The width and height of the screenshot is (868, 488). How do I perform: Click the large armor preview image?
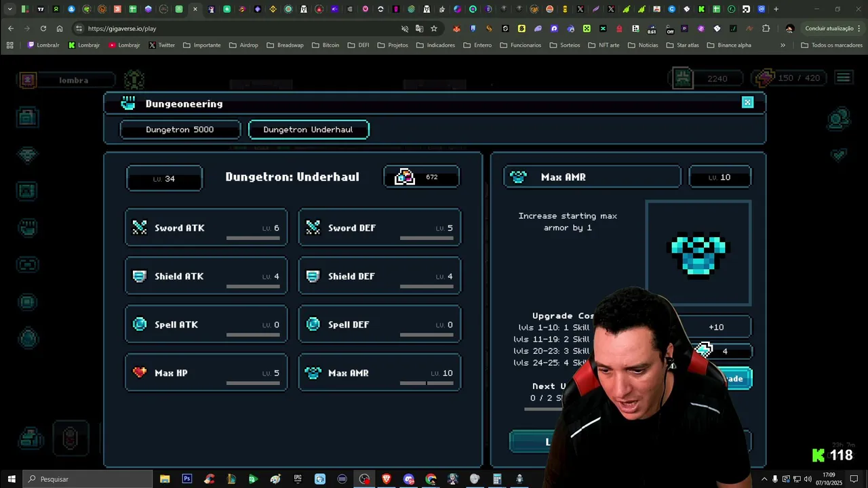tap(698, 253)
